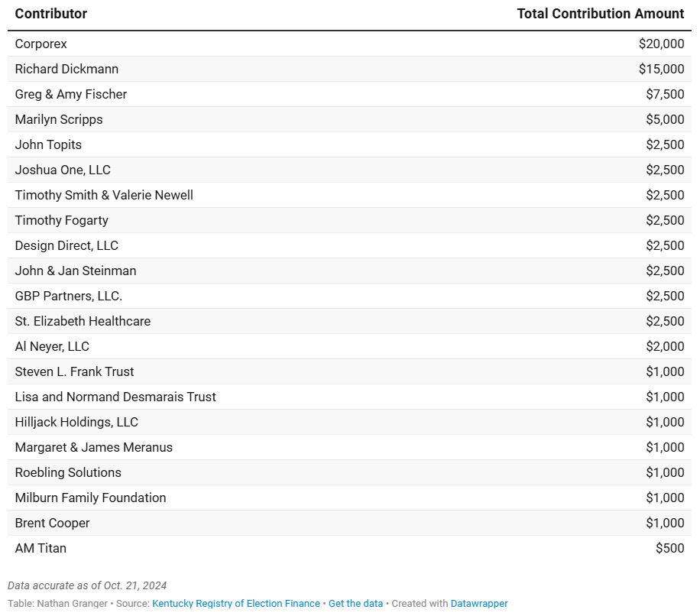700x616 pixels.
Task: Select the AM Titan row
Action: (x=41, y=549)
